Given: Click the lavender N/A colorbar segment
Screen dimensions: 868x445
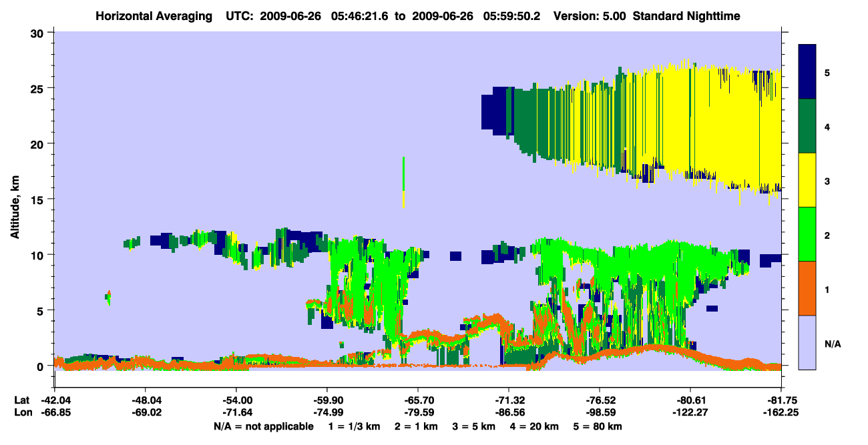Looking at the screenshot, I should coord(807,342).
